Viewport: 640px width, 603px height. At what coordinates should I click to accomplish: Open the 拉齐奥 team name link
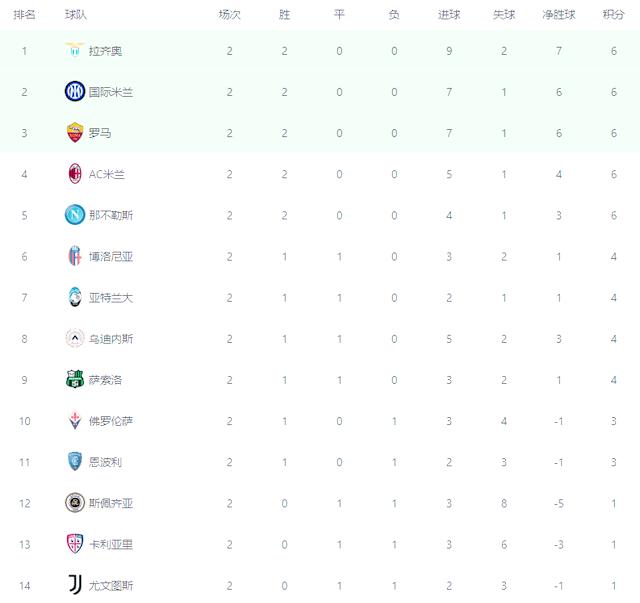point(105,51)
